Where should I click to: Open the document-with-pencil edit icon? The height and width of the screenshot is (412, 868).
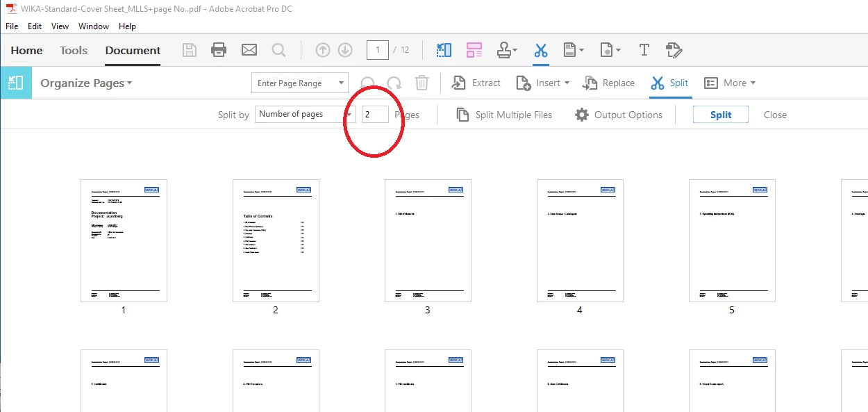(674, 50)
